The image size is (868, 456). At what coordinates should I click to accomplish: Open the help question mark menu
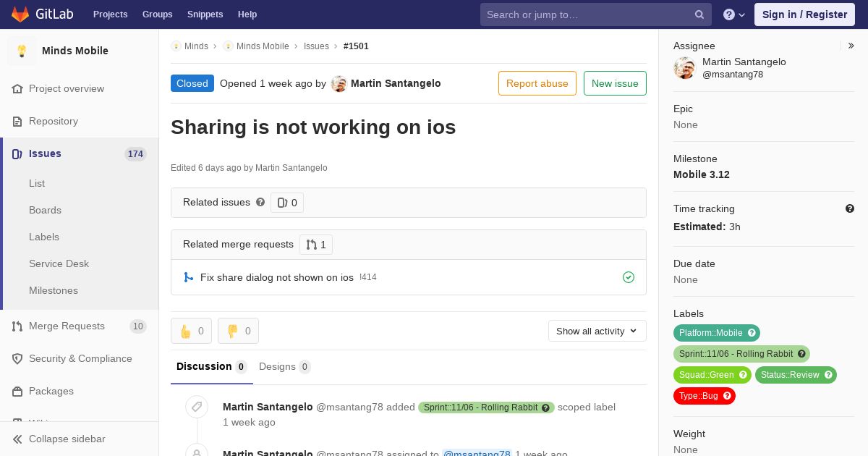click(734, 14)
